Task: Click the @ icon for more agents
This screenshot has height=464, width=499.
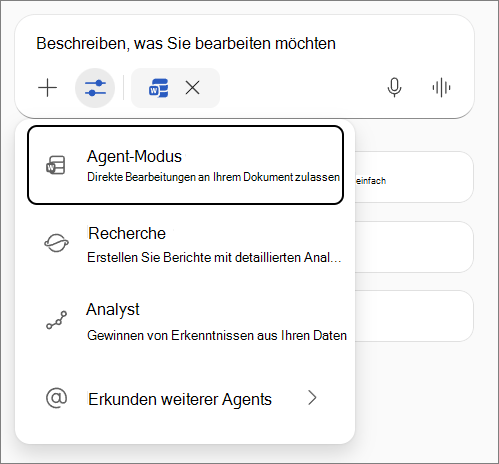Action: tap(56, 398)
